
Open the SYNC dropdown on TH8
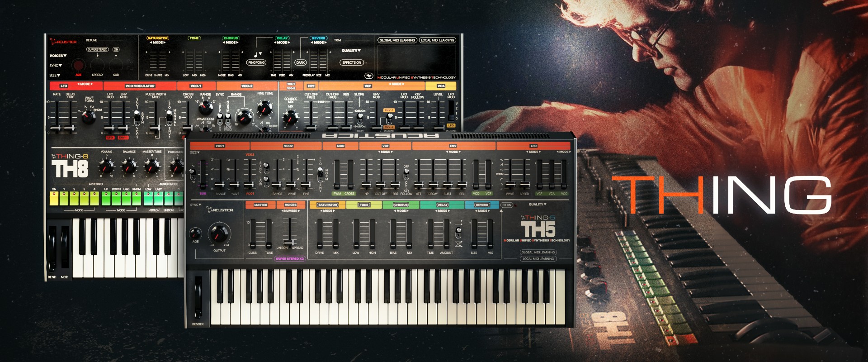(56, 66)
